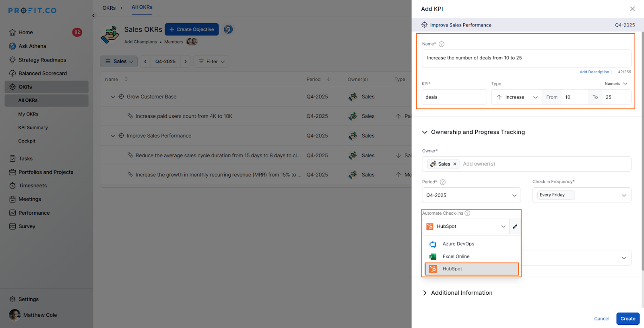Click the Strategy Roadmaps lightbulb icon
Viewport: 644px width, 328px height.
coord(12,60)
